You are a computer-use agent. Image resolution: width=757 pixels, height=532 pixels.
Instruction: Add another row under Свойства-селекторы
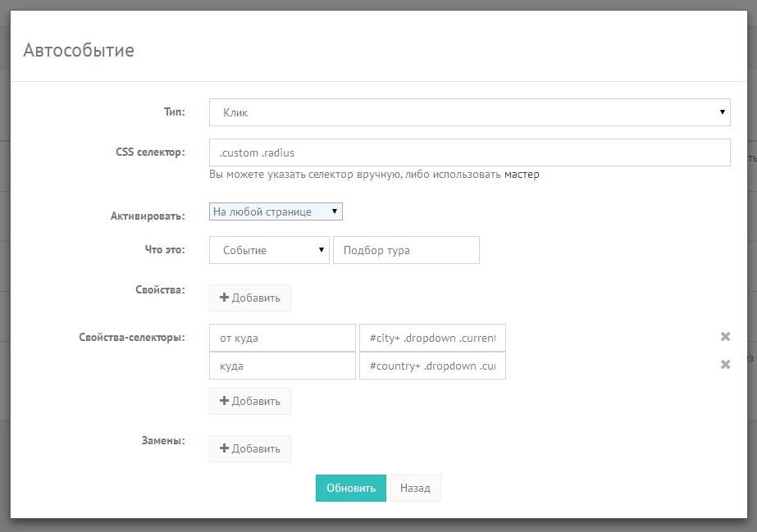[x=250, y=401]
